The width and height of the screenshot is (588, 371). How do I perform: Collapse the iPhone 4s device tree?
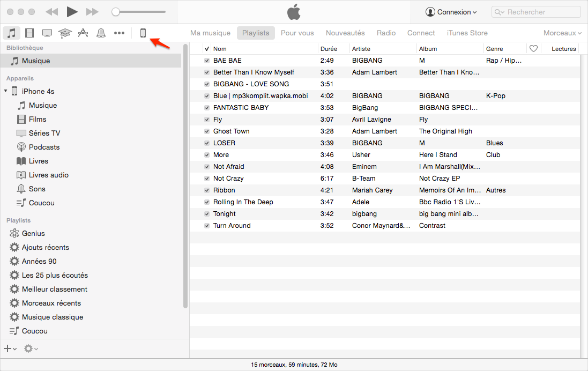(x=6, y=91)
